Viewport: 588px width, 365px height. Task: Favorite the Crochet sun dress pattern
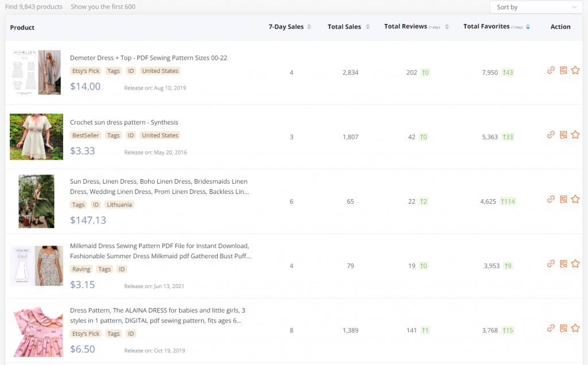coord(575,135)
